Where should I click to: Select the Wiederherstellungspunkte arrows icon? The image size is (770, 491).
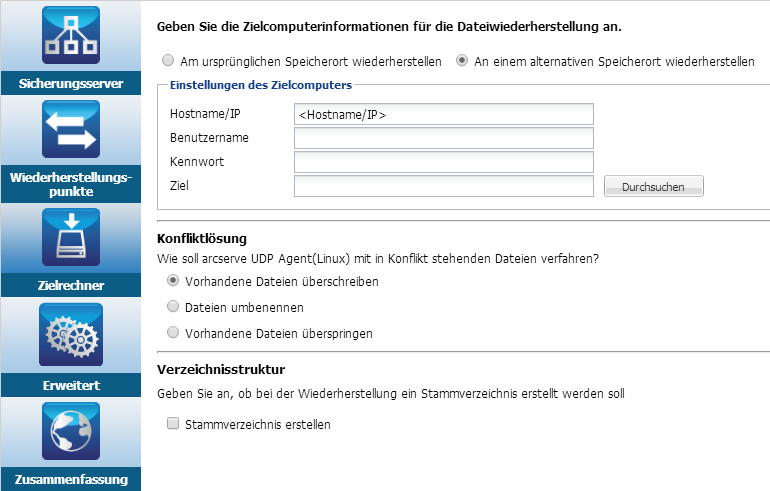tap(71, 129)
